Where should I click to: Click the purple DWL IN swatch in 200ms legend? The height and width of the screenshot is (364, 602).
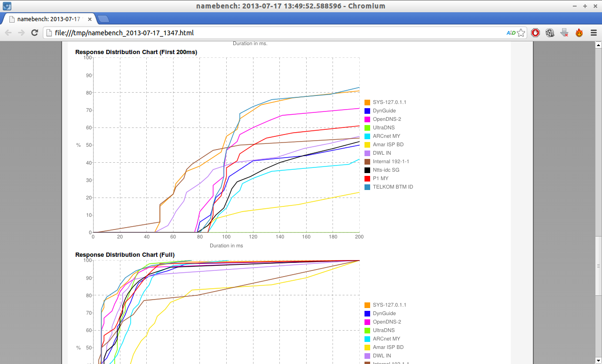[367, 153]
